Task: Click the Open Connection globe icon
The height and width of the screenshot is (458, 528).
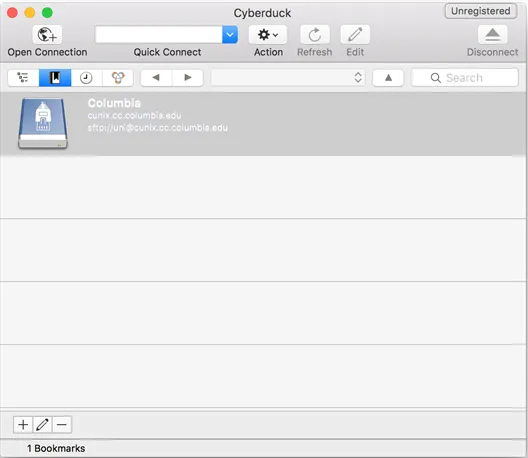Action: [47, 34]
